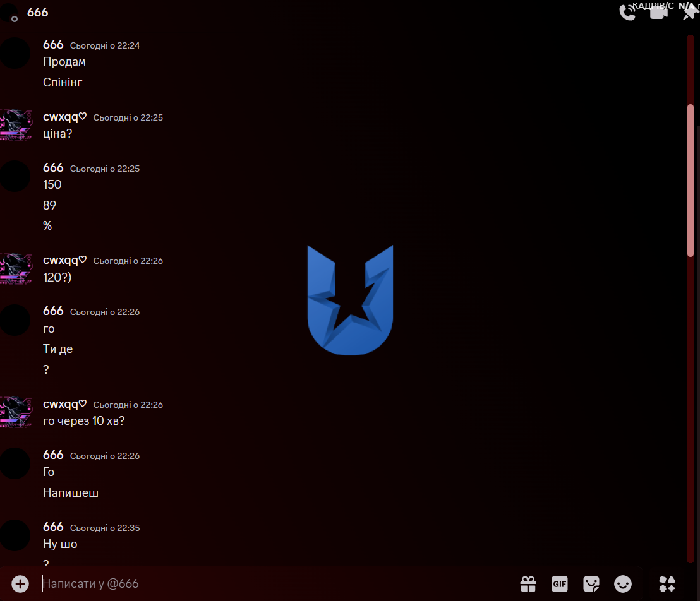This screenshot has width=700, height=601.
Task: Click the 666 title in the chat header
Action: click(x=37, y=13)
